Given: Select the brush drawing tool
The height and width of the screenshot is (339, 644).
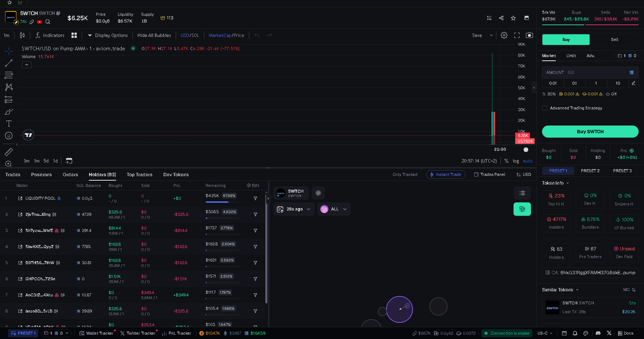Looking at the screenshot, I should (9, 112).
